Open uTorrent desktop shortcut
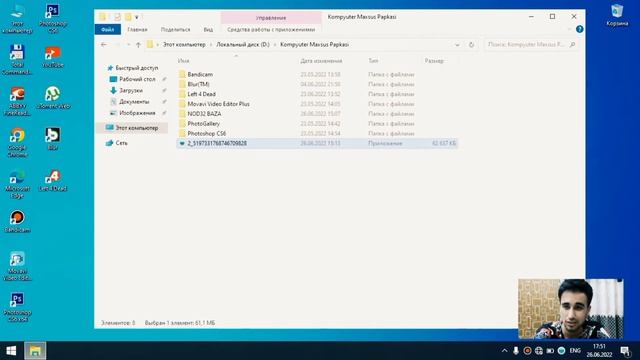The image size is (640, 360). pyautogui.click(x=53, y=98)
